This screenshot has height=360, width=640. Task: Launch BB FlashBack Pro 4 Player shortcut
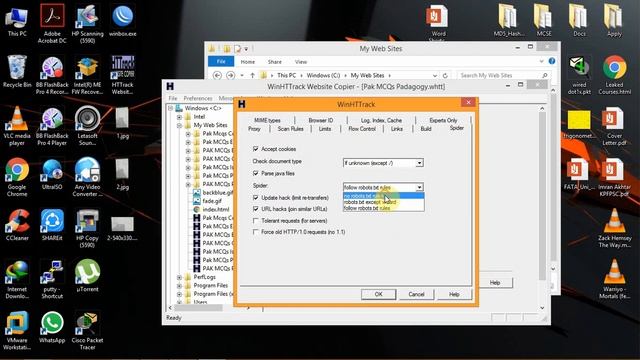coord(52,127)
